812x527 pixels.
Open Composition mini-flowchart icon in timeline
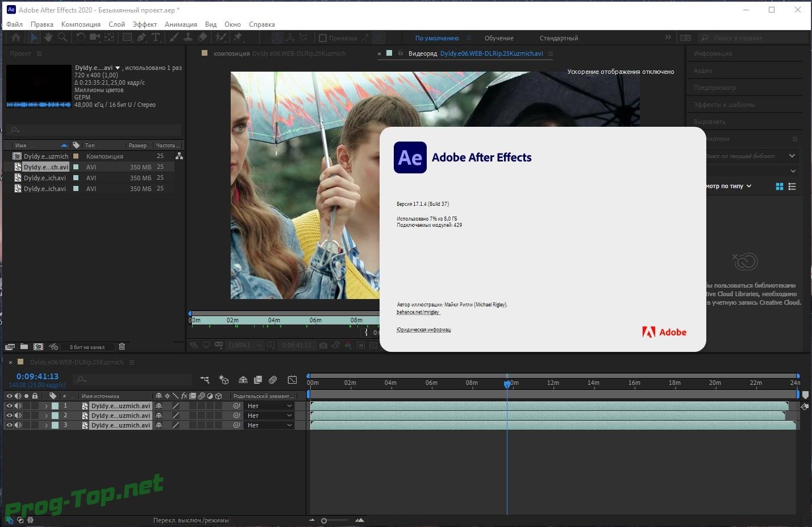tap(205, 380)
